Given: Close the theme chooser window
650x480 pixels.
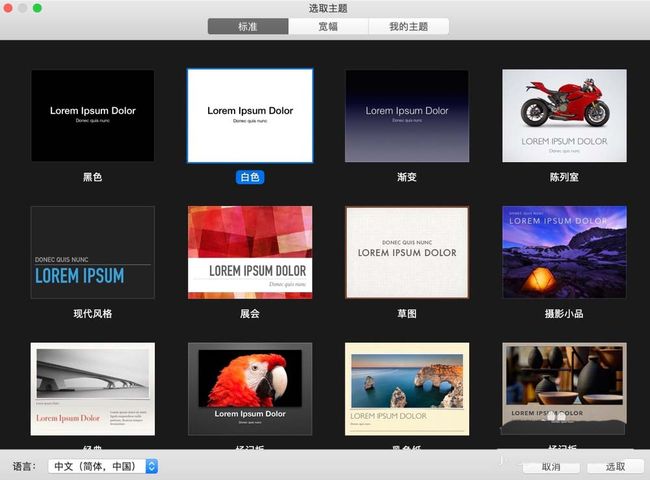Looking at the screenshot, I should [x=8, y=8].
